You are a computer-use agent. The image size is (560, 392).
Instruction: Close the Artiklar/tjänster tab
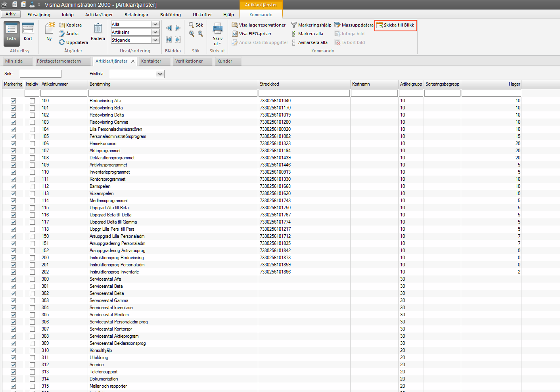pyautogui.click(x=133, y=61)
